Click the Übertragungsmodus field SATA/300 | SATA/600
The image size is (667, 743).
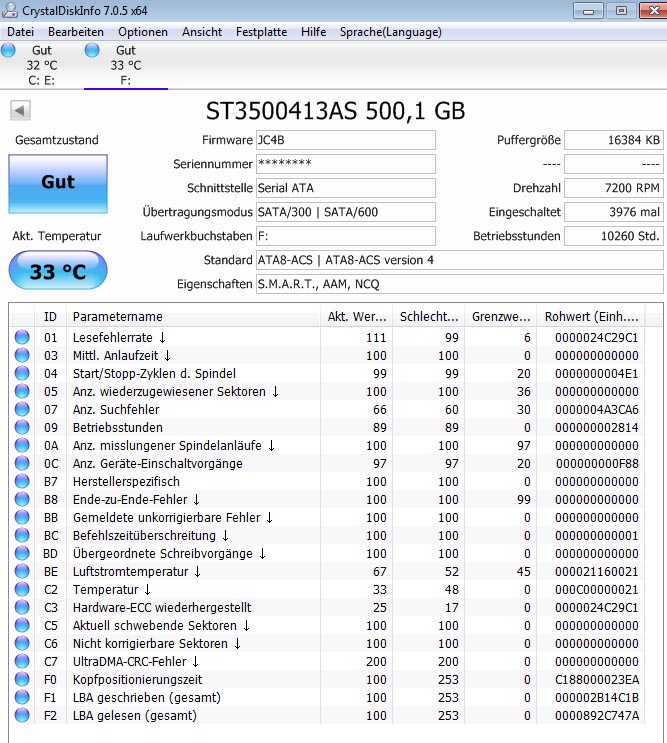[x=346, y=212]
